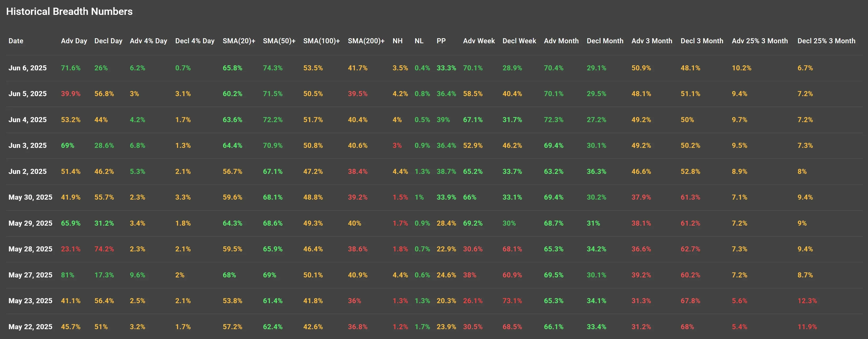Click the PP column header

[441, 41]
